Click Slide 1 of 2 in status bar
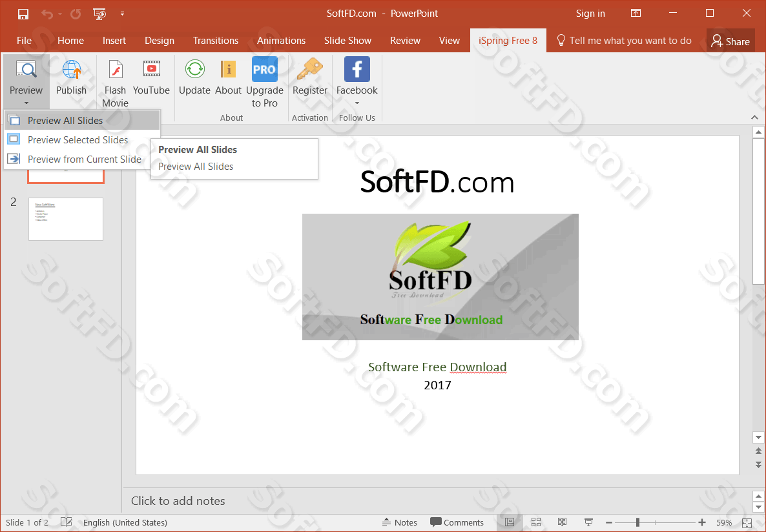This screenshot has width=766, height=532. (x=27, y=523)
